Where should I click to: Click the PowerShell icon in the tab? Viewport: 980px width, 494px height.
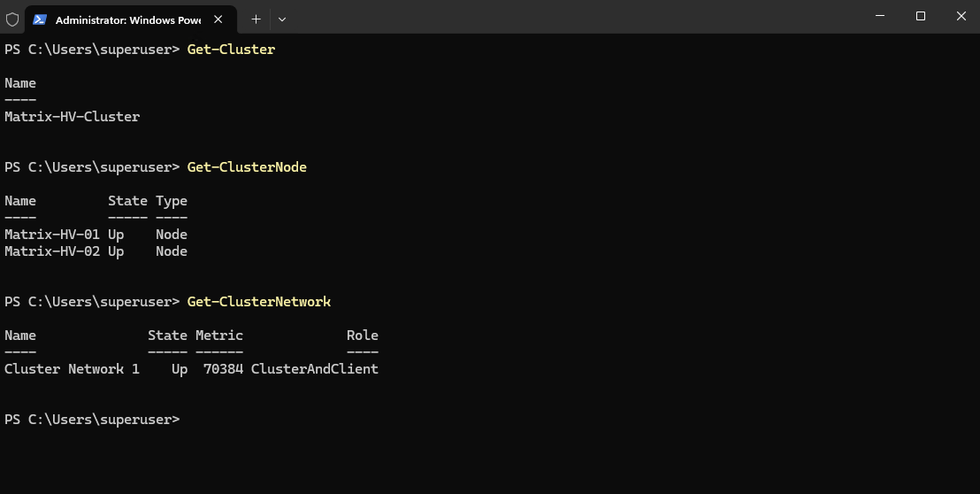pos(40,19)
